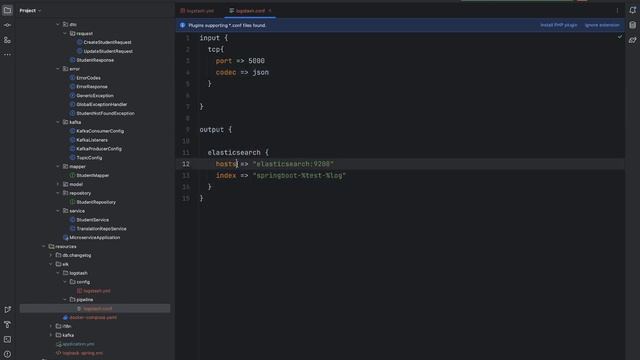This screenshot has width=640, height=360.
Task: Open the Run tool window icon
Action: coord(7,310)
